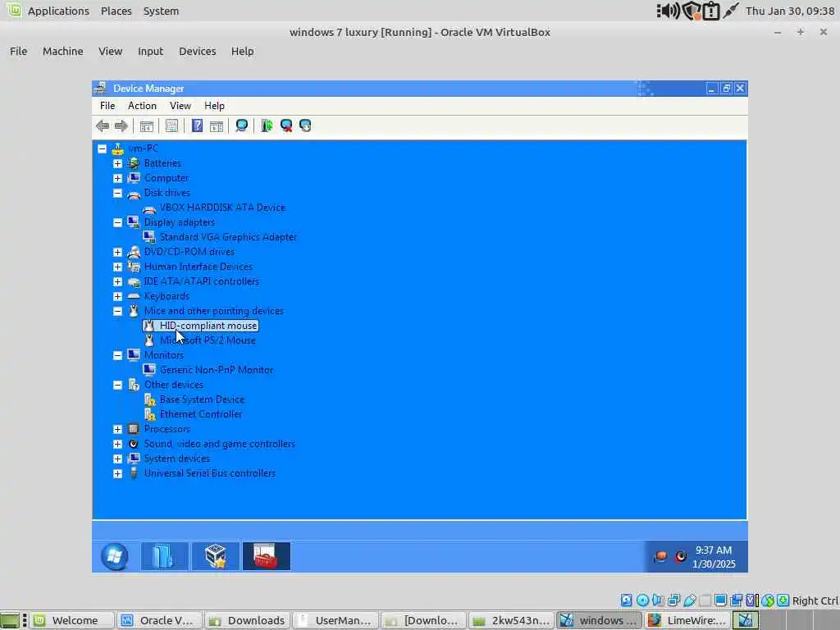Click the VirtualBox display monitor status icon

tap(720, 600)
